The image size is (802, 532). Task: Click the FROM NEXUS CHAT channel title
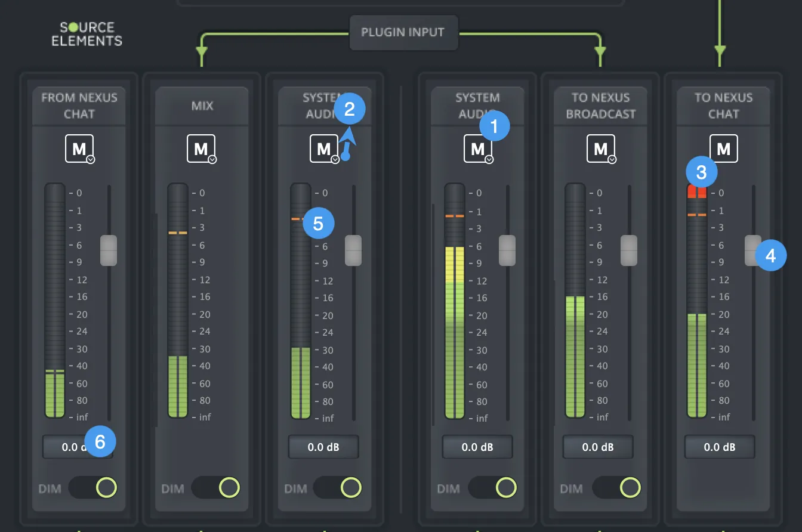click(79, 106)
